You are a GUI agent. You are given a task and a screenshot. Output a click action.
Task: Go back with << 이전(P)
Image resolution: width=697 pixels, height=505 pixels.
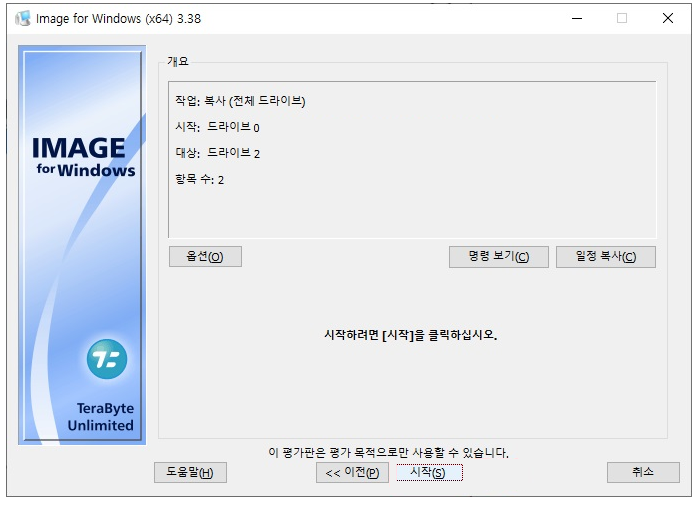(352, 472)
